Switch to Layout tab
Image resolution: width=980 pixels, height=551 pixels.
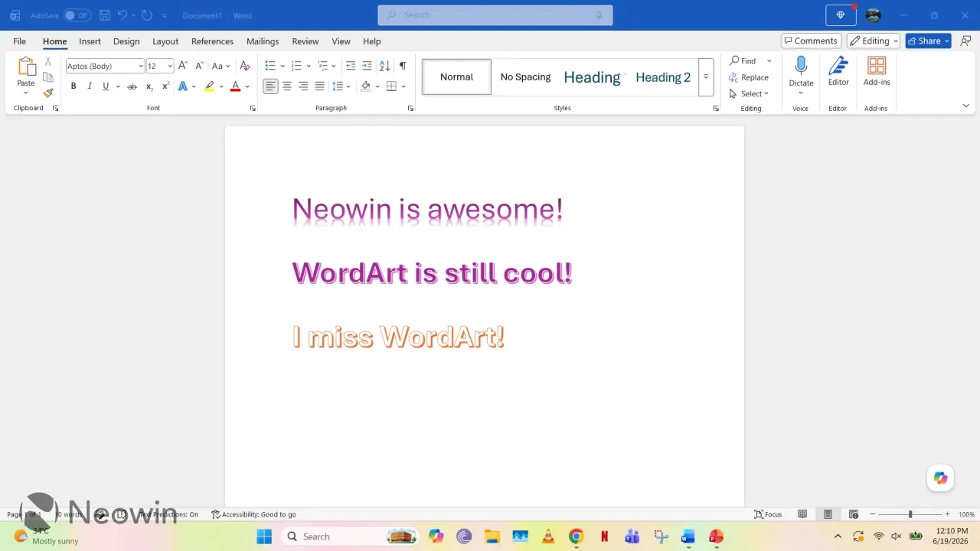click(x=165, y=41)
